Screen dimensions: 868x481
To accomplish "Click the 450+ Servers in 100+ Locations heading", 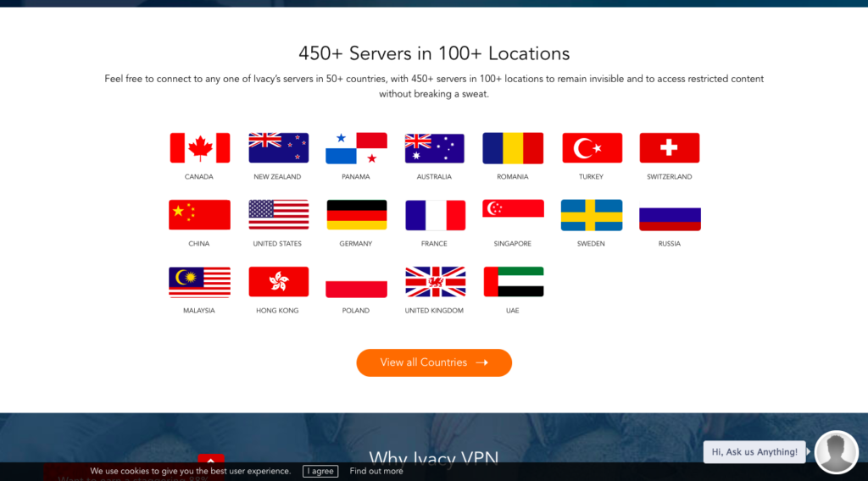I will (434, 53).
